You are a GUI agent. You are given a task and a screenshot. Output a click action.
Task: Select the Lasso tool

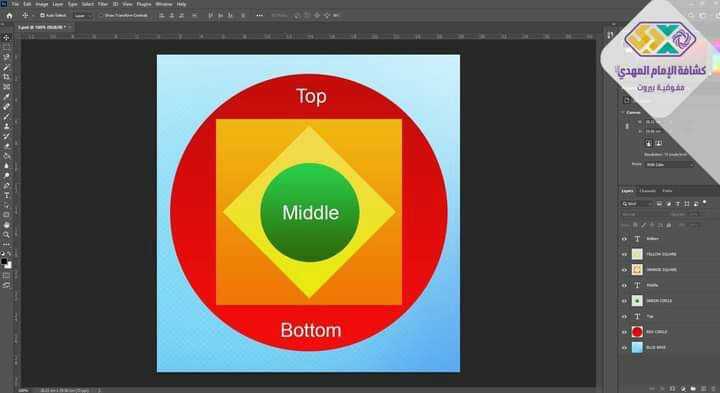[x=6, y=57]
